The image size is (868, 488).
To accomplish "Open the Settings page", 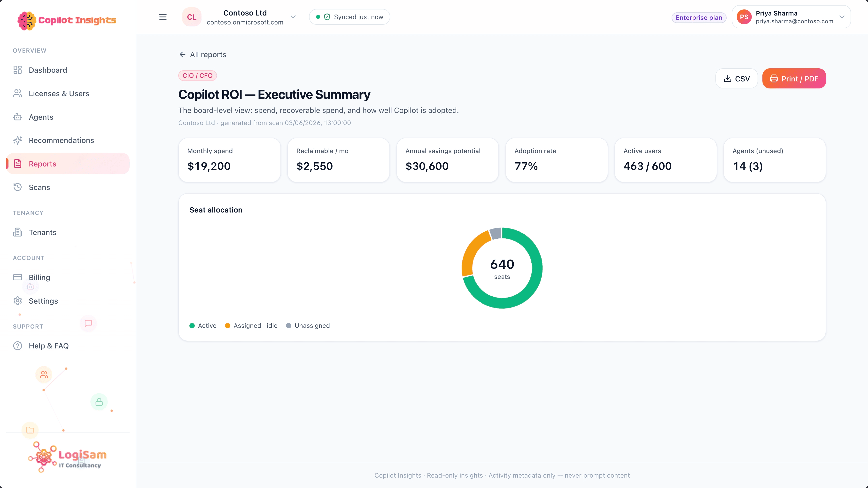I will coord(68,301).
